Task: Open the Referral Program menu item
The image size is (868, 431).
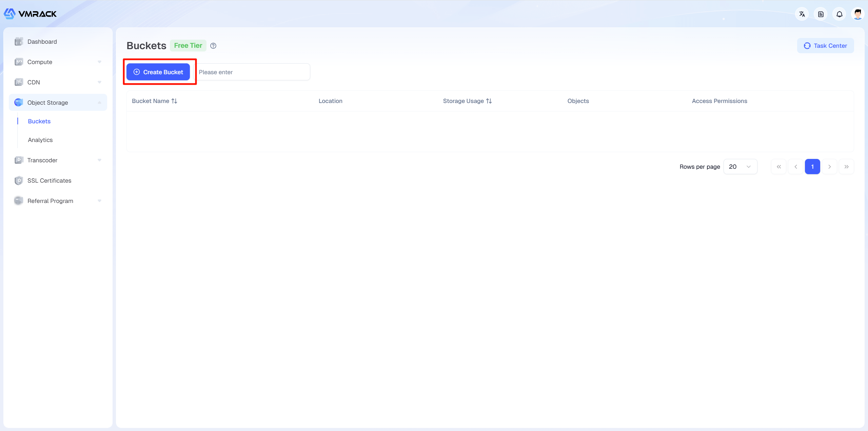Action: click(58, 201)
